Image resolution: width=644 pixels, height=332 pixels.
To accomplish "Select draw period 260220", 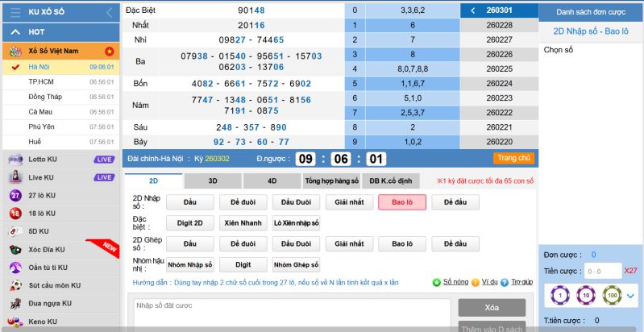I will (x=499, y=142).
